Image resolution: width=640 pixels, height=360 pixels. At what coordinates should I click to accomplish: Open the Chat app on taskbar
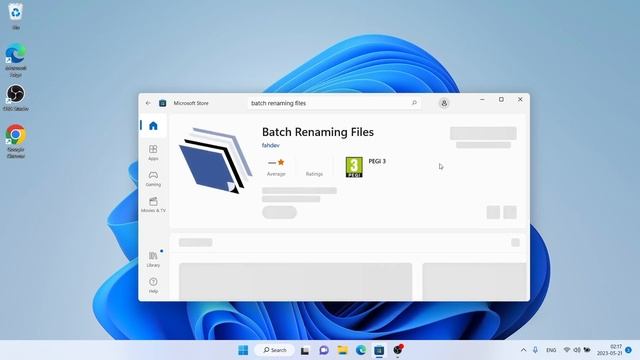pos(324,350)
